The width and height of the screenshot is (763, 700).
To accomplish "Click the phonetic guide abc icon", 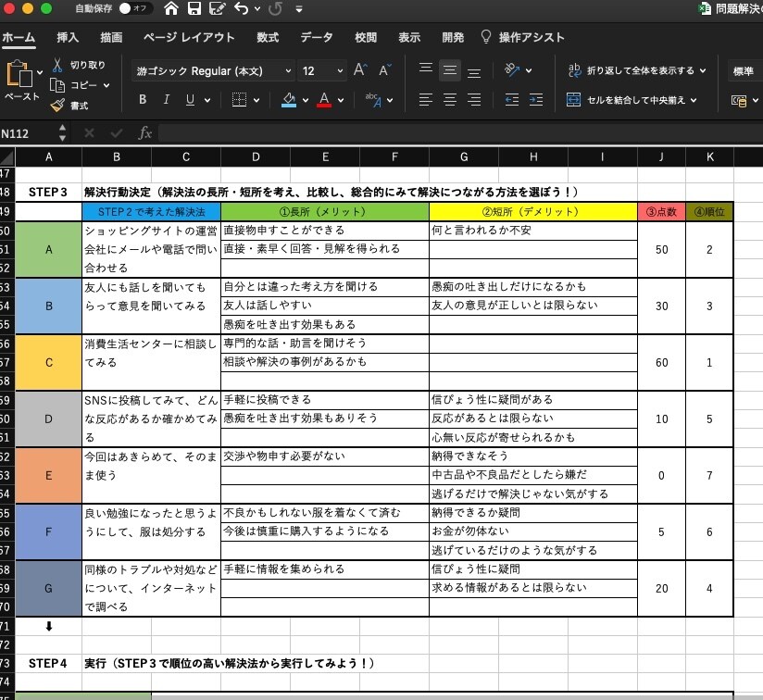I will tap(374, 100).
